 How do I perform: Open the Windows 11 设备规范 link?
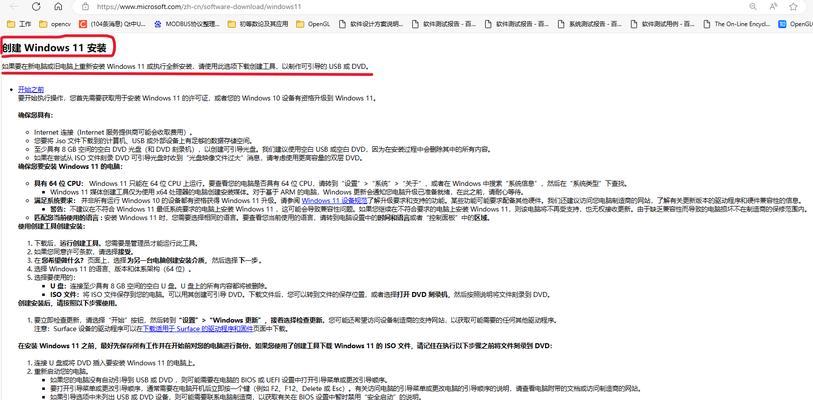point(334,200)
